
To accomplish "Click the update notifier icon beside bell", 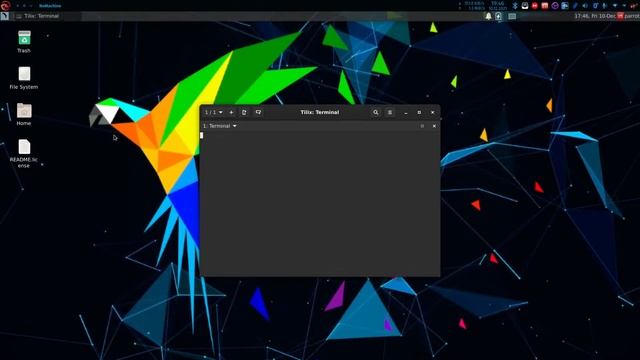I will click(498, 16).
